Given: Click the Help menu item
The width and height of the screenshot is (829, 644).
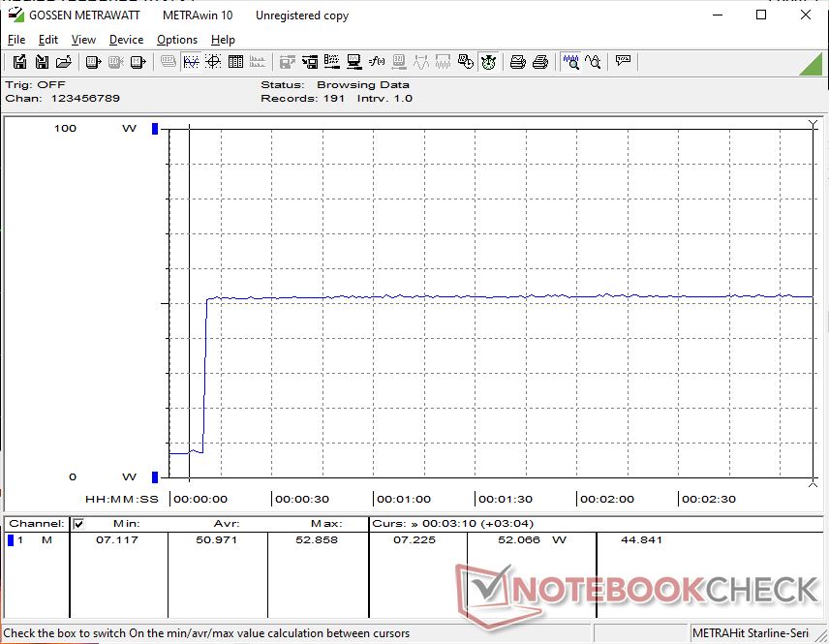Looking at the screenshot, I should 223,40.
